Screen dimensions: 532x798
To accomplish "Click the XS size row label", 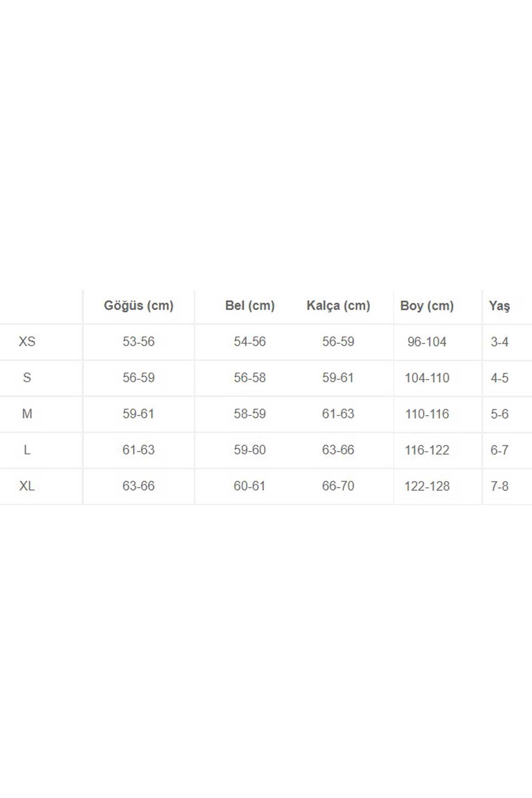I will [27, 341].
